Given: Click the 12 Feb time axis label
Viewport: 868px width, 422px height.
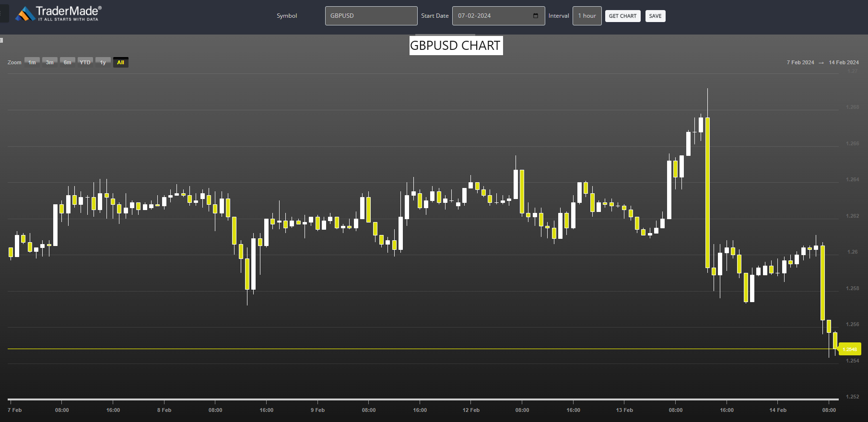Looking at the screenshot, I should click(471, 410).
